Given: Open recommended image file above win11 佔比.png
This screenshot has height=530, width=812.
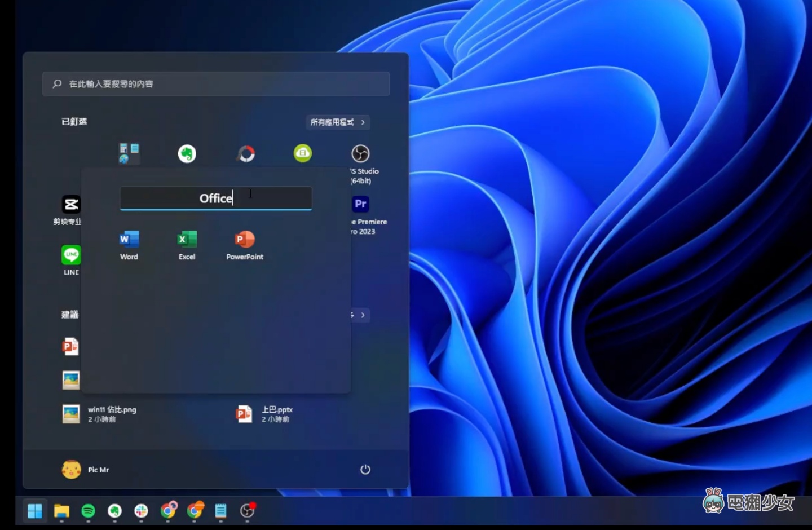Looking at the screenshot, I should tap(71, 381).
